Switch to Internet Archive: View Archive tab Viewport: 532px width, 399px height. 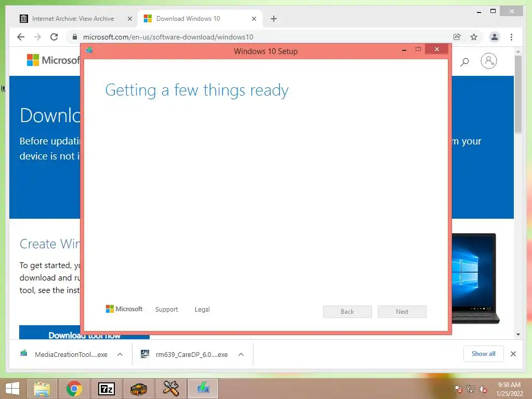click(73, 19)
